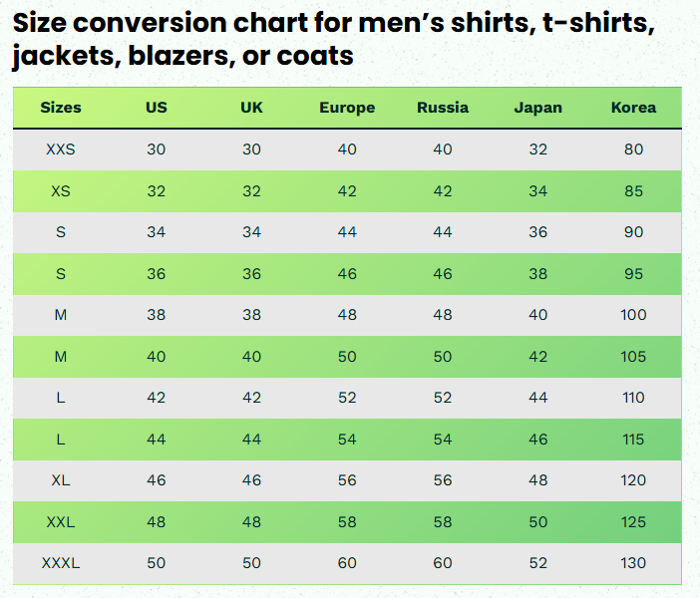Select the Sizes column header
This screenshot has height=598, width=700.
61,108
